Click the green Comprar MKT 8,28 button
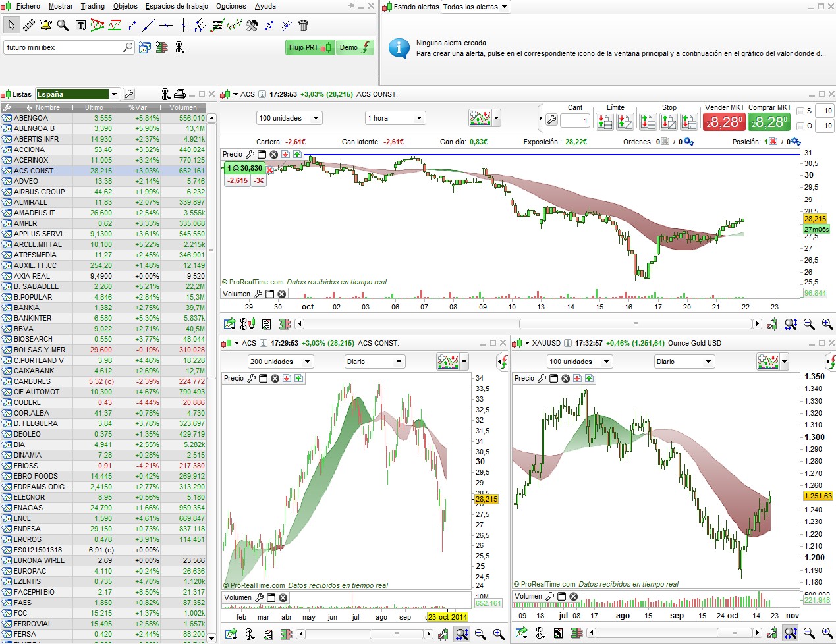The width and height of the screenshot is (836, 644). (769, 122)
